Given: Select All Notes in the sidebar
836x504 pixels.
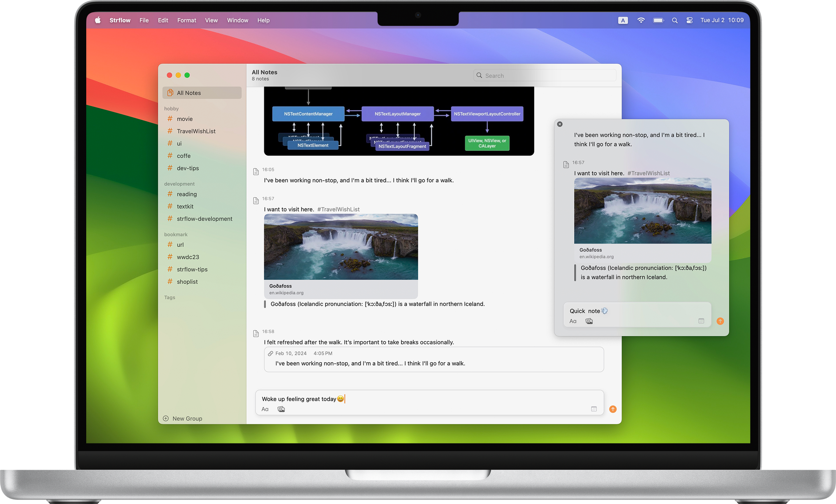Looking at the screenshot, I should [202, 93].
